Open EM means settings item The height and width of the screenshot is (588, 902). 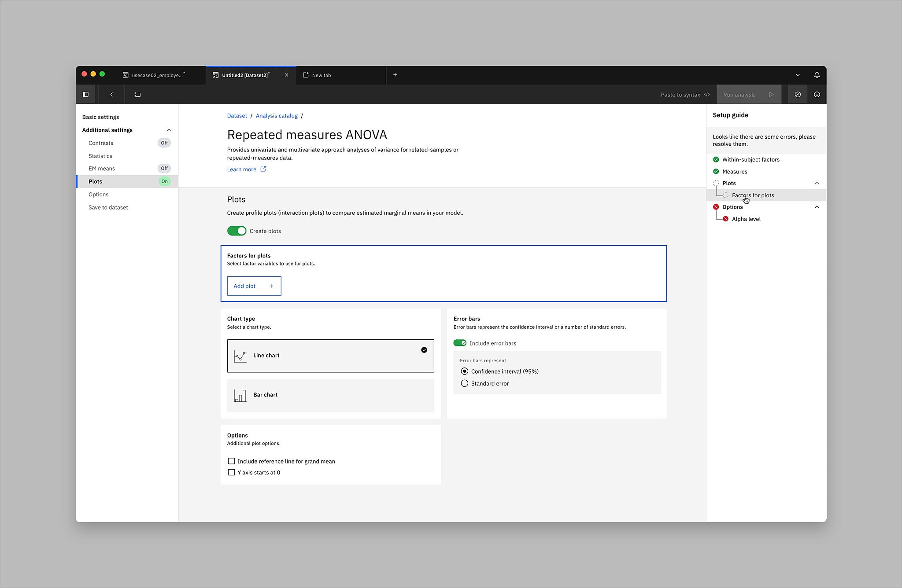[102, 169]
